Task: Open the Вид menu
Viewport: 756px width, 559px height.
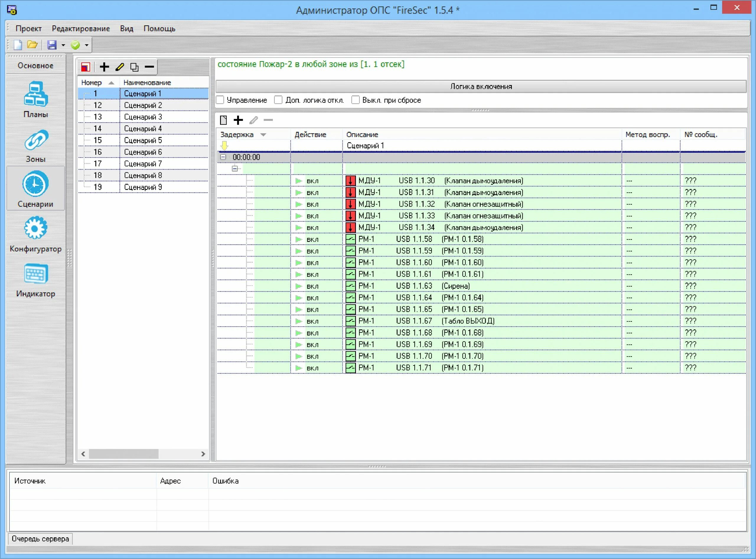Action: coord(126,28)
